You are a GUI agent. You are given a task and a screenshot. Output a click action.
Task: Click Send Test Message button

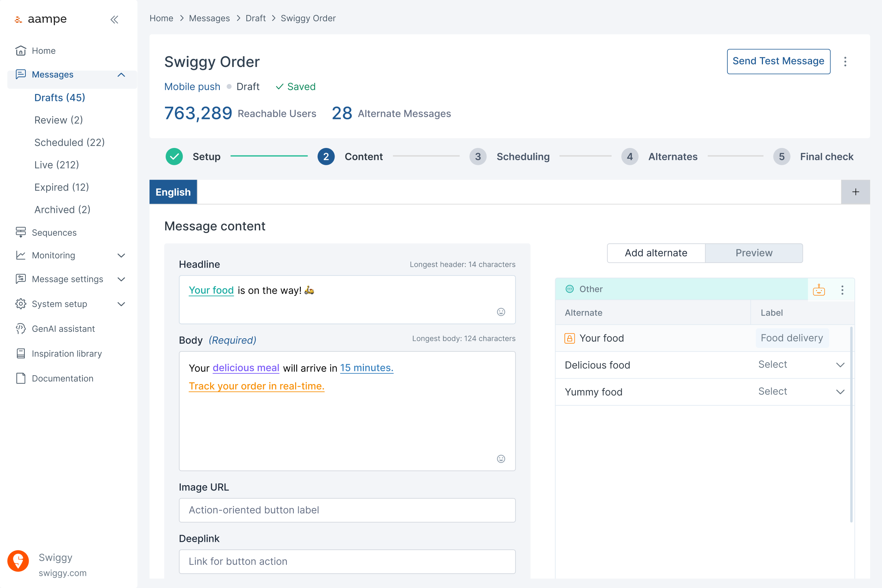coord(778,62)
